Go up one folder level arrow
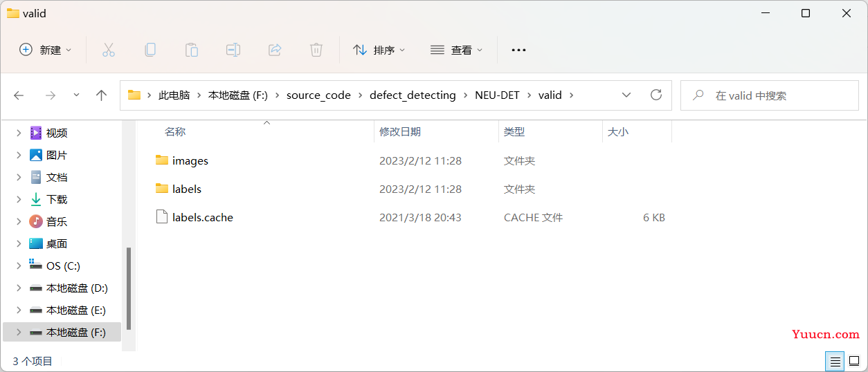 102,95
